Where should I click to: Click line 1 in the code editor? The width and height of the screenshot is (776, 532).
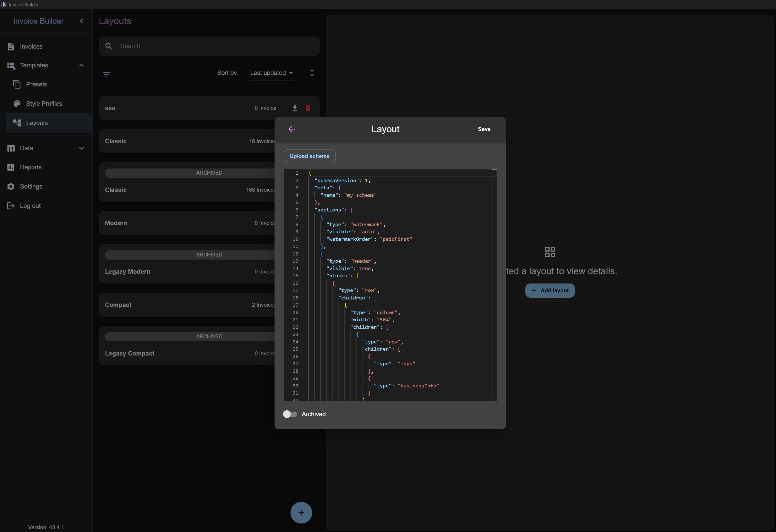(399, 173)
